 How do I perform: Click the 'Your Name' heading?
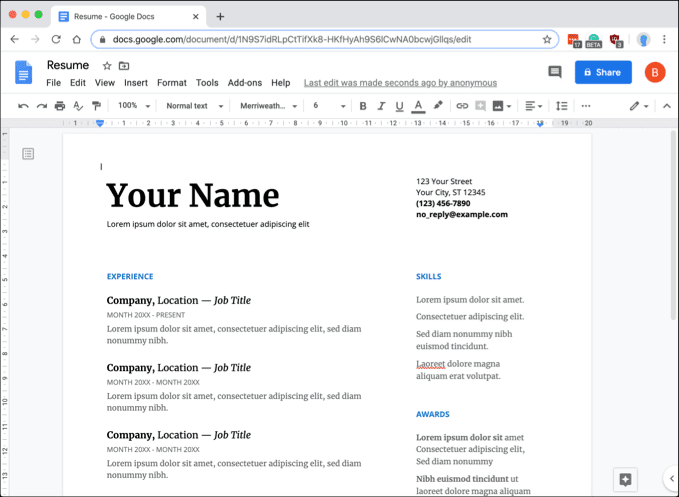coord(193,196)
